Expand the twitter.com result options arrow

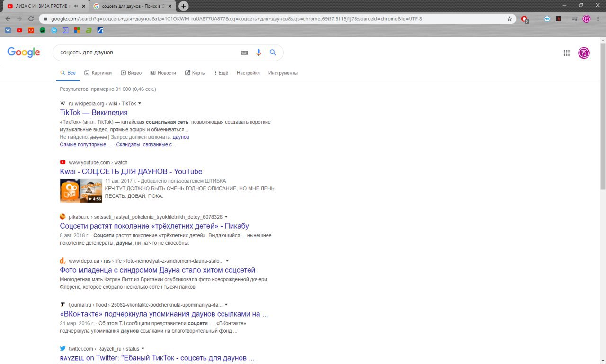click(x=143, y=349)
